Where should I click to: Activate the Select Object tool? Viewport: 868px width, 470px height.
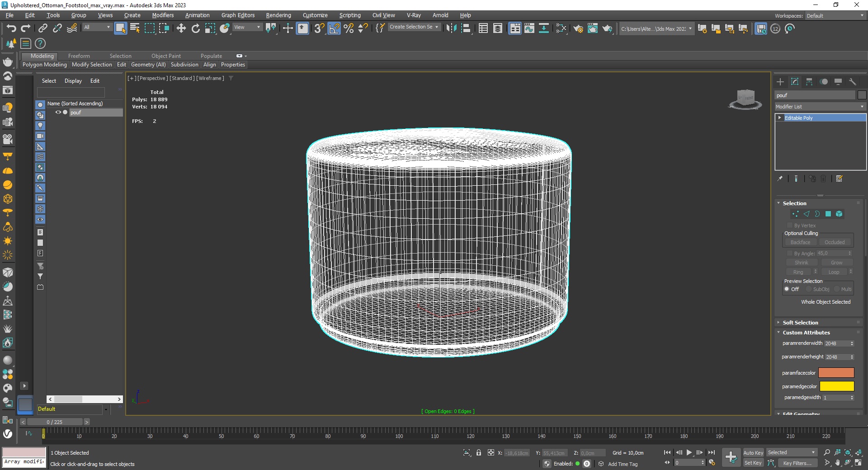click(x=120, y=28)
